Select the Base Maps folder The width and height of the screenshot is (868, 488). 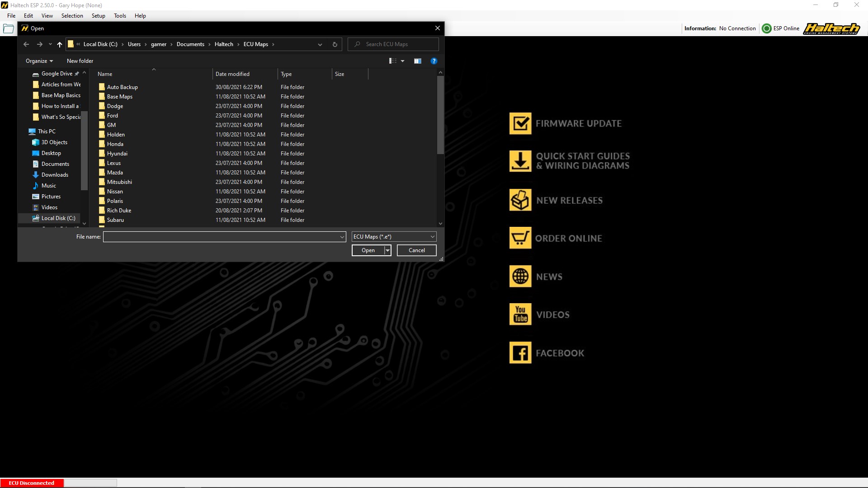coord(119,97)
